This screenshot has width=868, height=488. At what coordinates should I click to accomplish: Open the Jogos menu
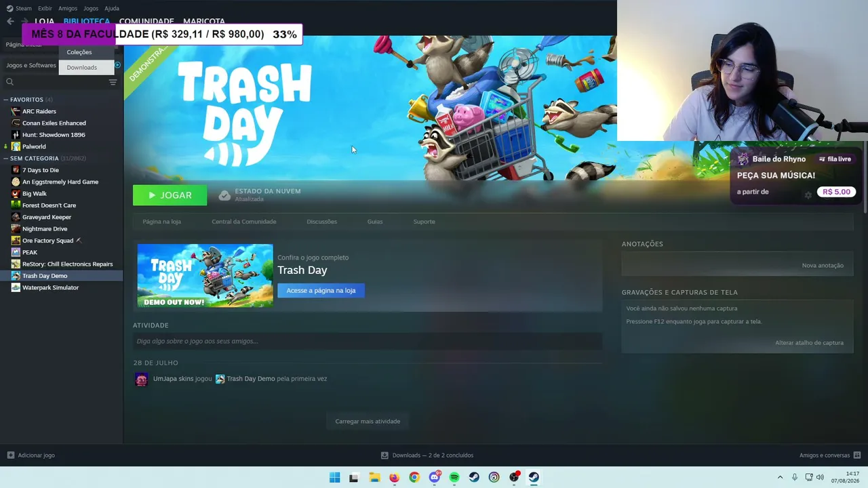click(91, 8)
